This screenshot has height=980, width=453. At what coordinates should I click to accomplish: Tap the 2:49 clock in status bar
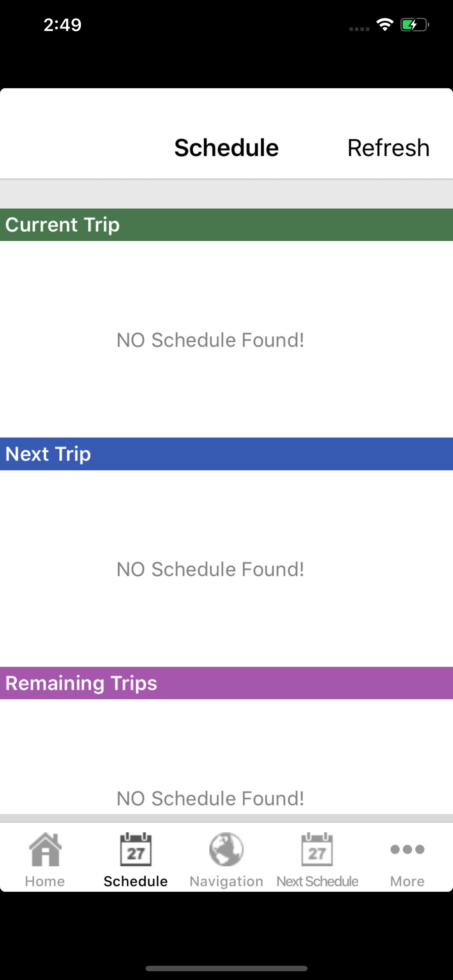click(62, 25)
